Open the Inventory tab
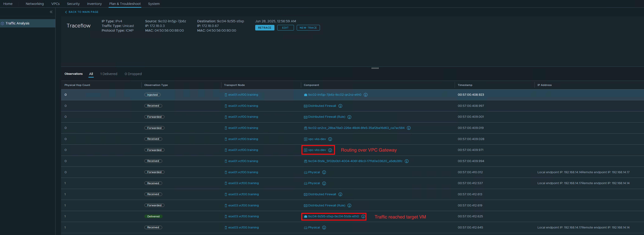Viewport: 644px width, 235px height. point(94,4)
